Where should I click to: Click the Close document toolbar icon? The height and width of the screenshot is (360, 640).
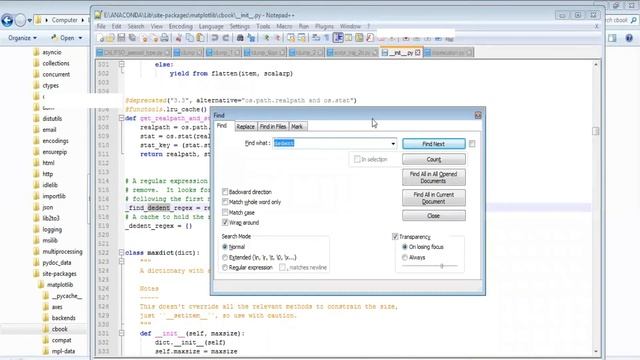(x=144, y=38)
